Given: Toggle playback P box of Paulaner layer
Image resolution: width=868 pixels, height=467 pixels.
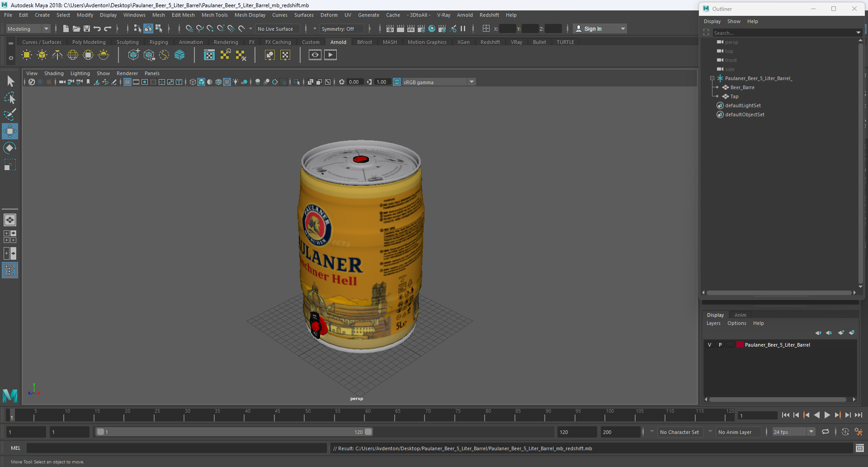Looking at the screenshot, I should tap(720, 345).
